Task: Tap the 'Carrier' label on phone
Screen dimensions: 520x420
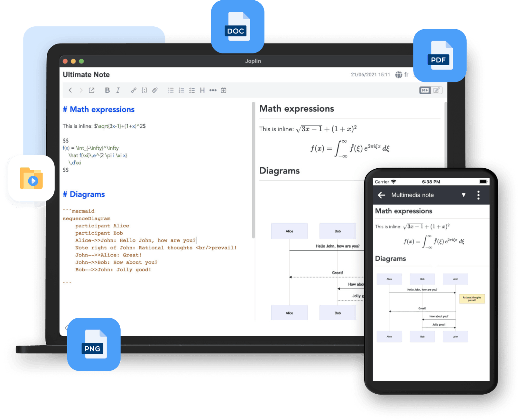Action: [x=382, y=182]
